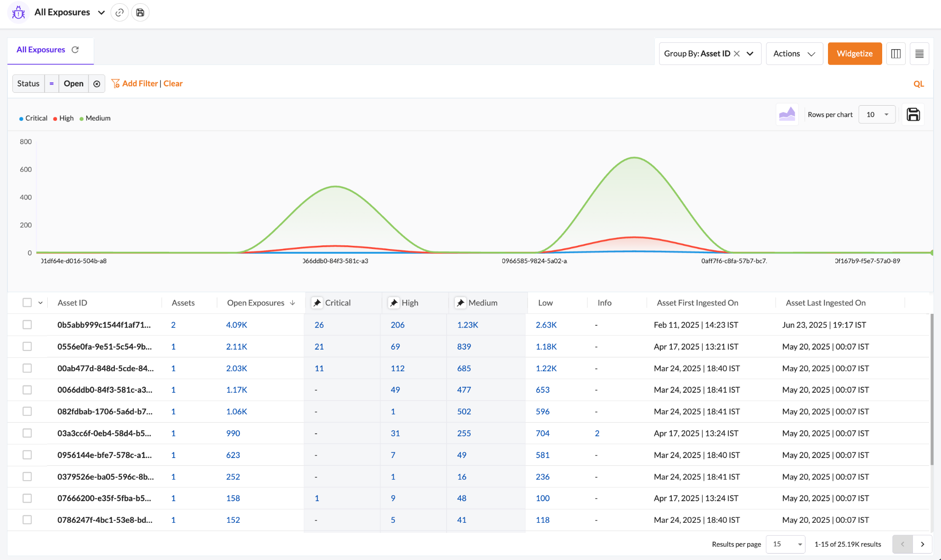The width and height of the screenshot is (941, 560).
Task: Switch table row density icon
Action: (919, 54)
